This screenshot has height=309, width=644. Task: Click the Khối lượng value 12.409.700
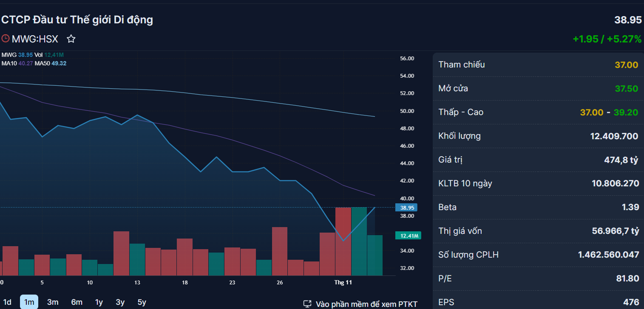pyautogui.click(x=614, y=136)
